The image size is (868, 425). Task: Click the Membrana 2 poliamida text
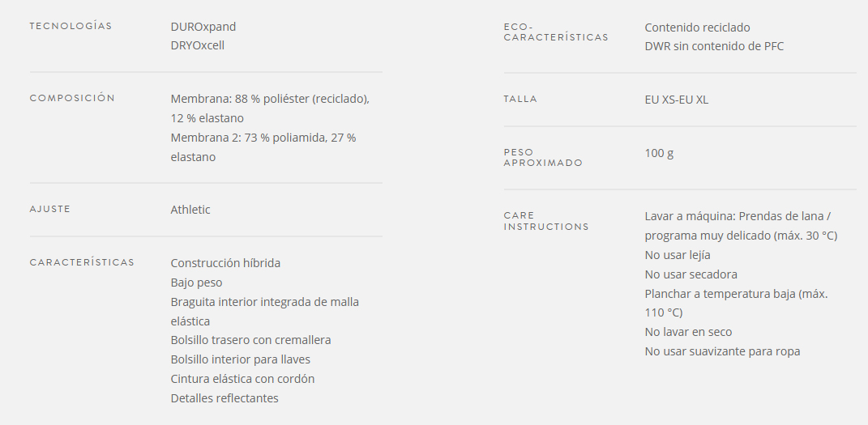[263, 147]
